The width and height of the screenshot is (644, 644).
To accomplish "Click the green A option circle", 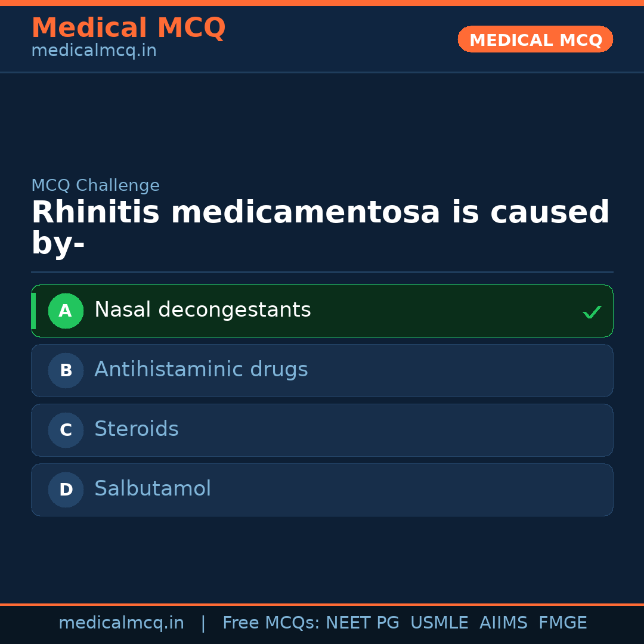I will click(x=66, y=311).
